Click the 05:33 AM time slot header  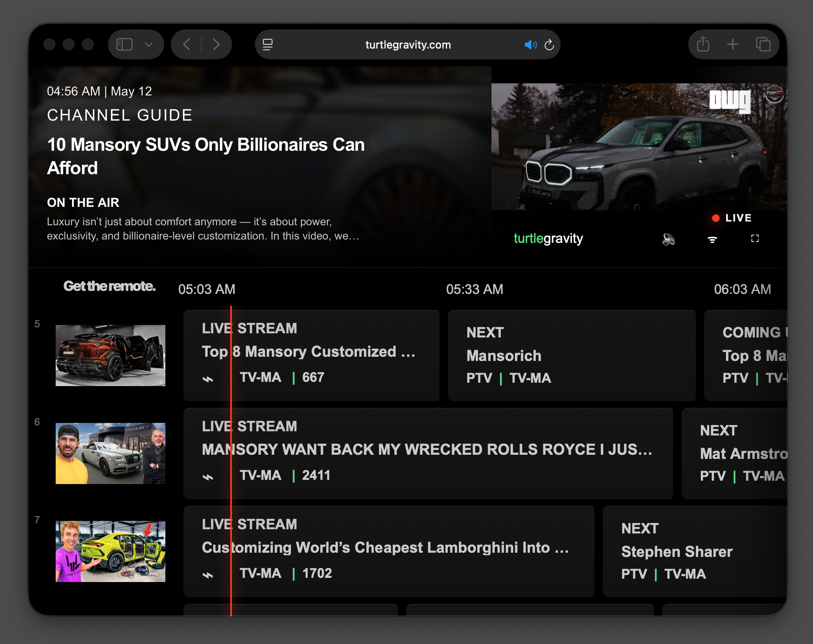(475, 289)
